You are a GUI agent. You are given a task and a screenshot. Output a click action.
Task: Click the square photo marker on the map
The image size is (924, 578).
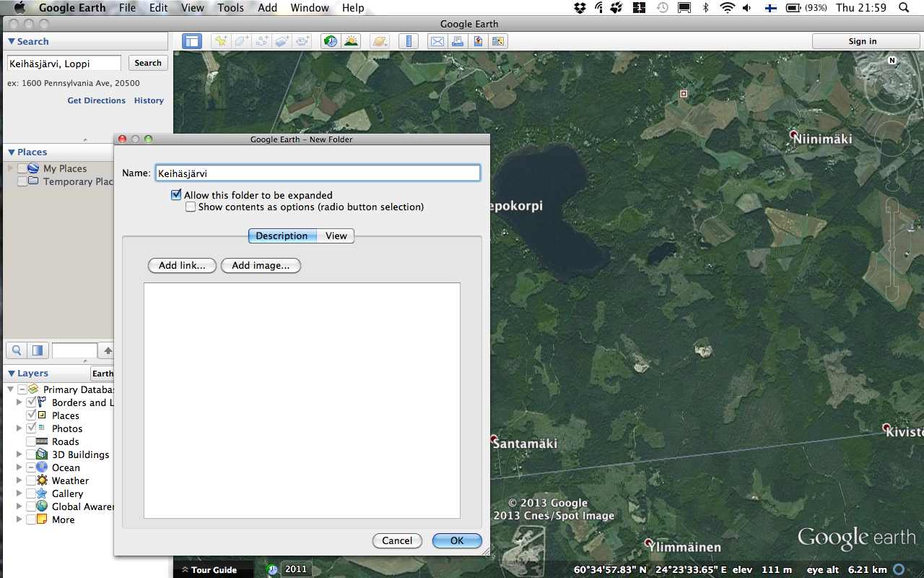coord(684,94)
